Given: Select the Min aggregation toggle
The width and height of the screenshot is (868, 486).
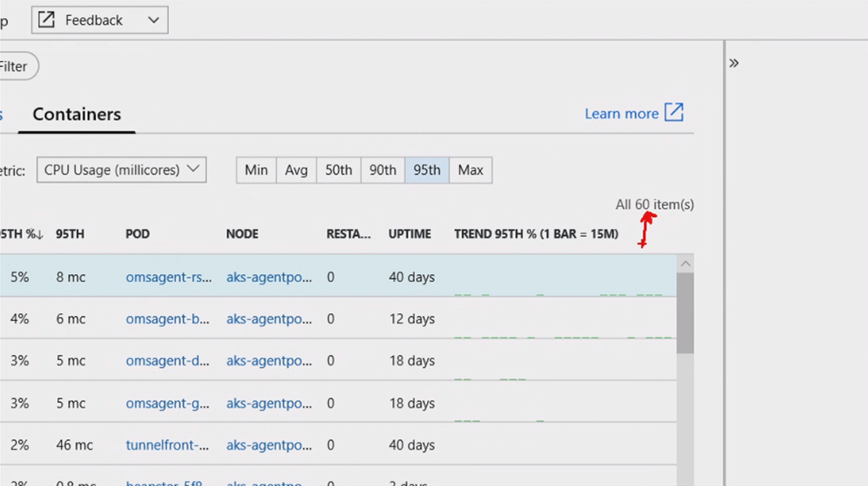Looking at the screenshot, I should point(256,170).
